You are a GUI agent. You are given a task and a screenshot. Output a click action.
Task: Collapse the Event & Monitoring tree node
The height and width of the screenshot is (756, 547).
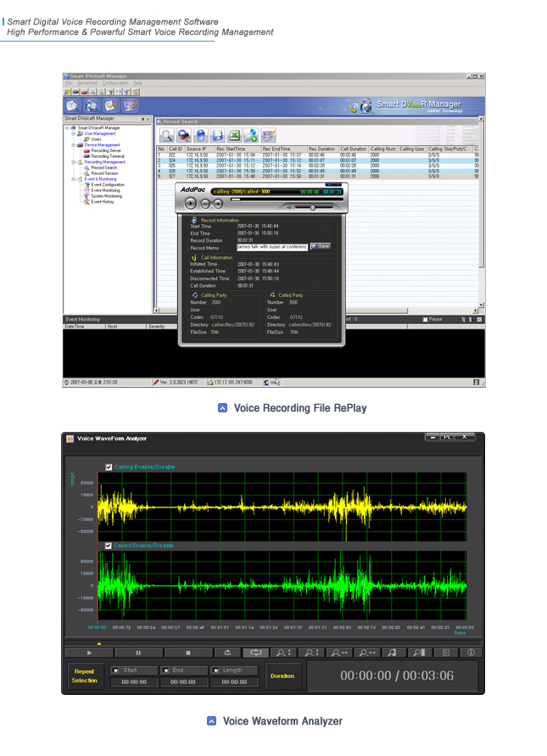(x=73, y=179)
